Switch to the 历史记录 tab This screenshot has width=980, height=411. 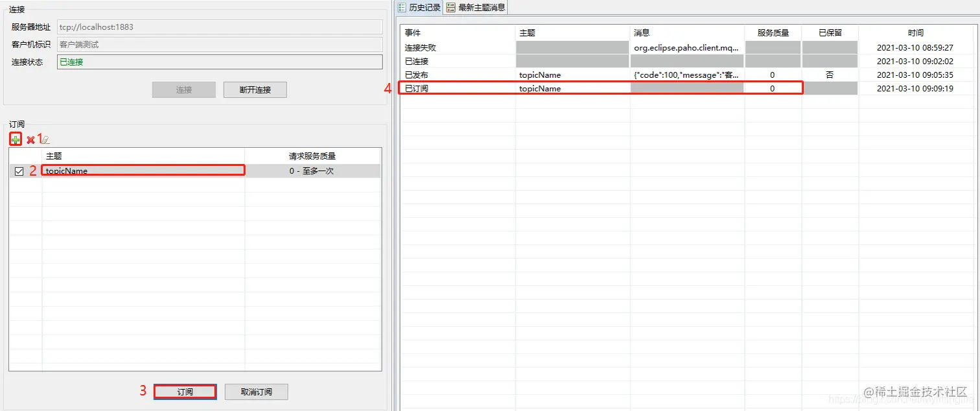click(419, 8)
